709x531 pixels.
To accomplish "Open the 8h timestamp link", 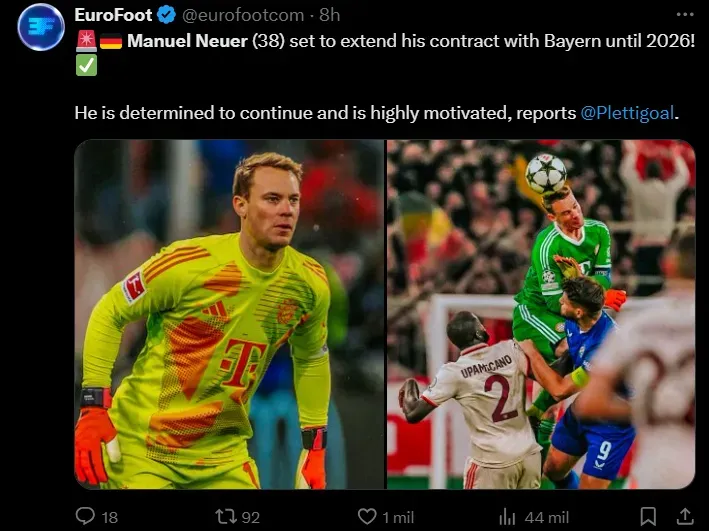I will coord(330,15).
